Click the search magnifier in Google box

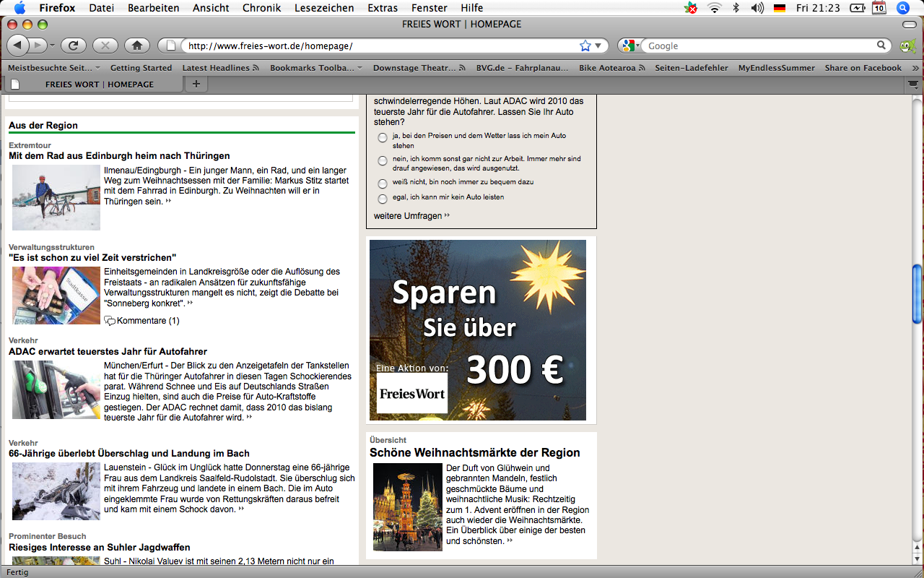pyautogui.click(x=881, y=46)
